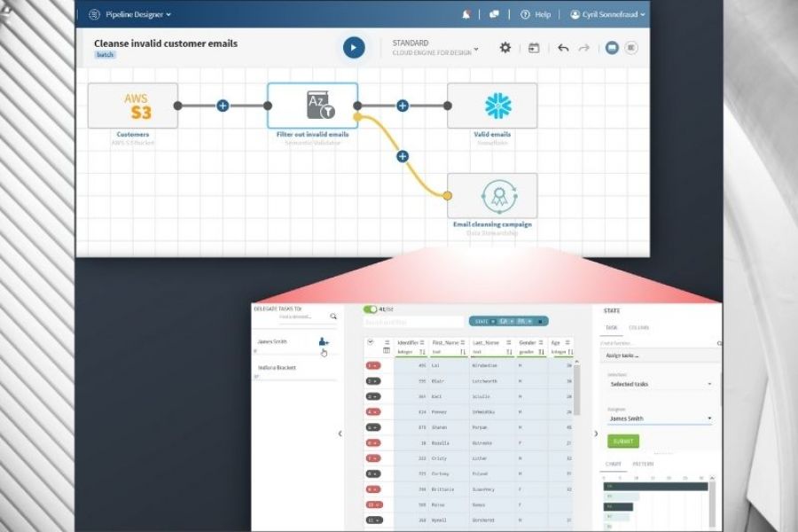
Task: Add a step between Customers and Filter
Action: click(223, 106)
